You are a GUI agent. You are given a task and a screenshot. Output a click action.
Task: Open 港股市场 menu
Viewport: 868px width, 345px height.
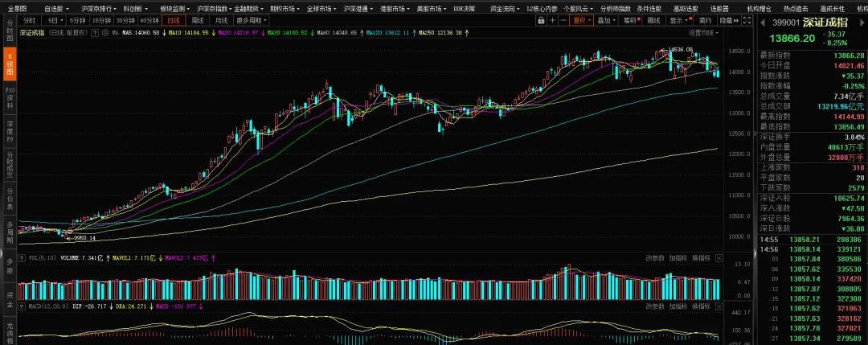pos(395,9)
